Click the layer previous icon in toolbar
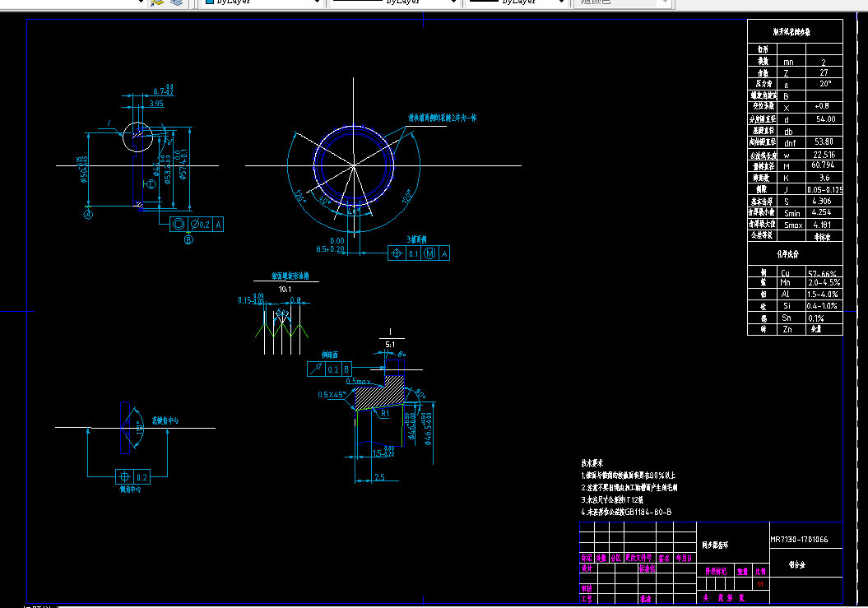The height and width of the screenshot is (608, 868). tap(156, 2)
